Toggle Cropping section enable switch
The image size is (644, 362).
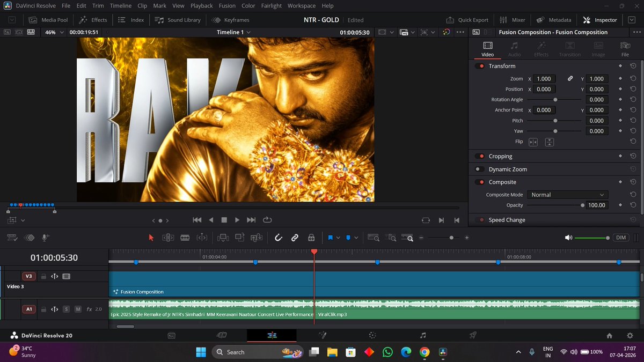click(x=479, y=156)
